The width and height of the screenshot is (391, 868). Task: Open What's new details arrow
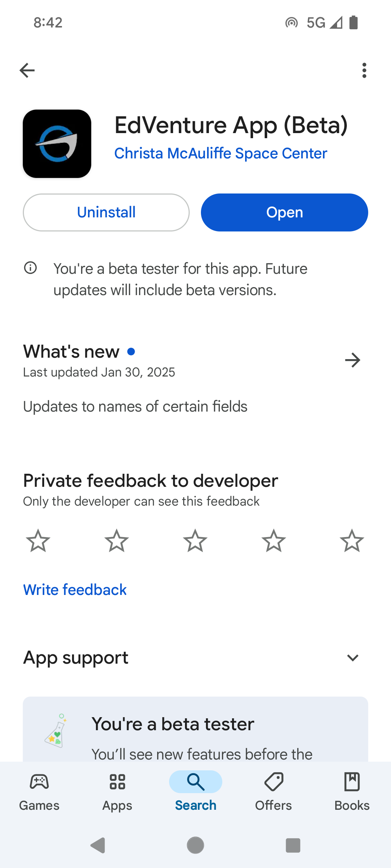352,360
